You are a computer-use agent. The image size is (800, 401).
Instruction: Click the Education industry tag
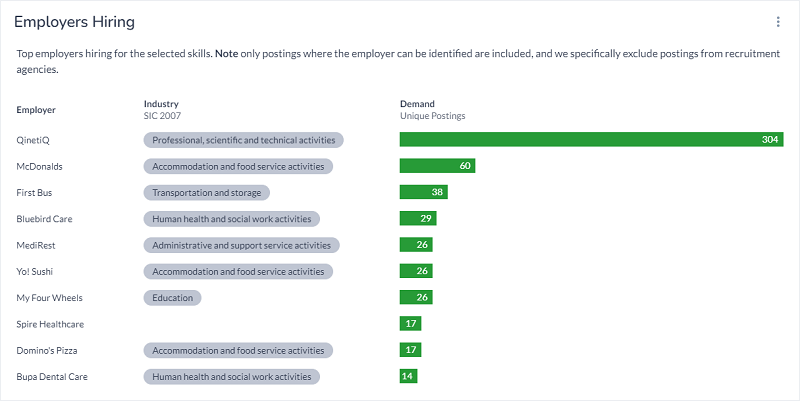pyautogui.click(x=173, y=297)
